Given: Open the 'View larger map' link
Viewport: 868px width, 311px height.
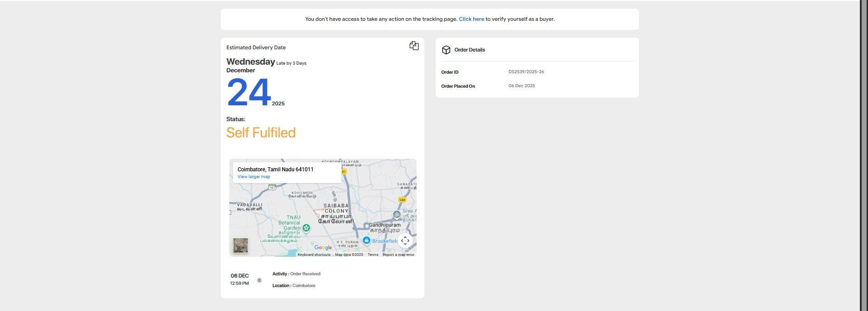Looking at the screenshot, I should pos(254,177).
